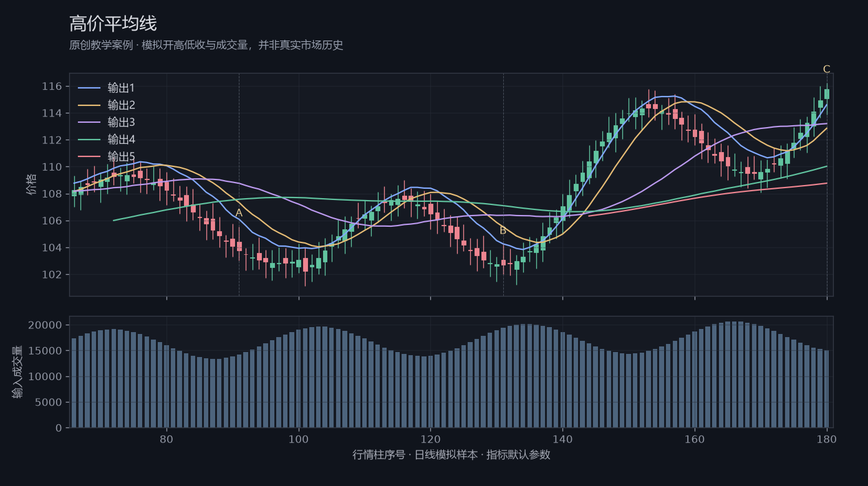Screen dimensions: 868x486
Task: Click the annotation marker labeled C
Action: [x=827, y=69]
